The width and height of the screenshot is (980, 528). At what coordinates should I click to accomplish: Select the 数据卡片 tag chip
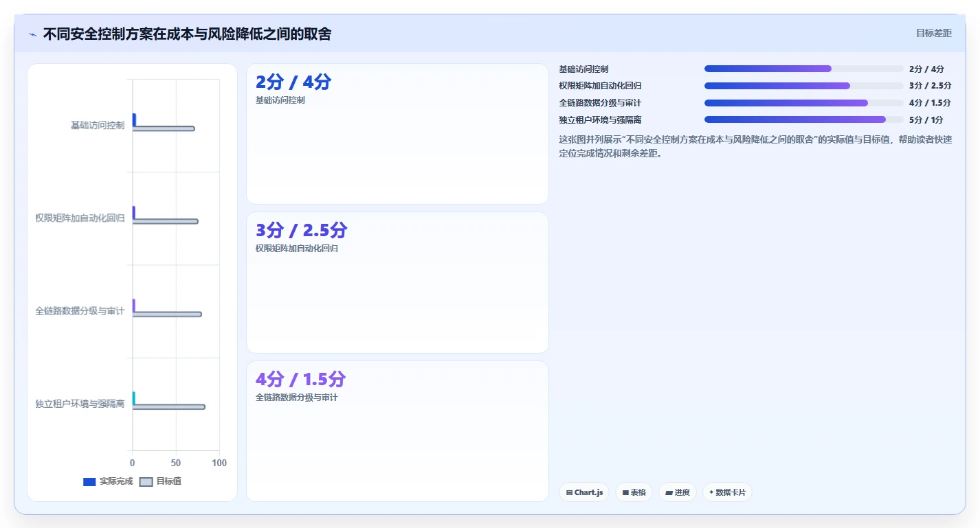[727, 492]
